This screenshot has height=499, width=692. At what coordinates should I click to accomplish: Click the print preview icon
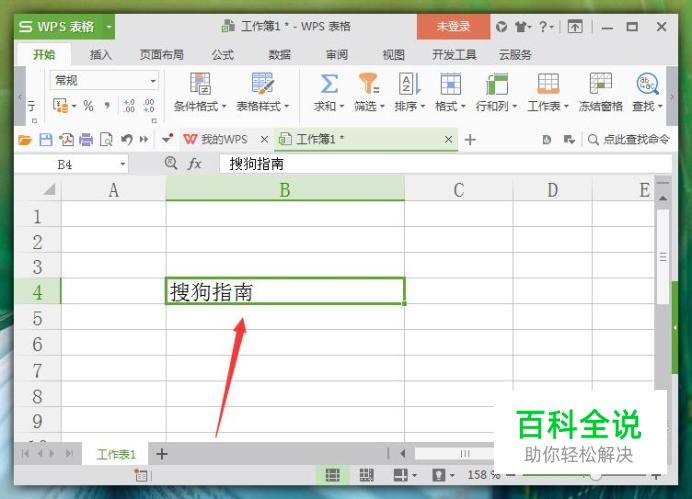pos(106,140)
